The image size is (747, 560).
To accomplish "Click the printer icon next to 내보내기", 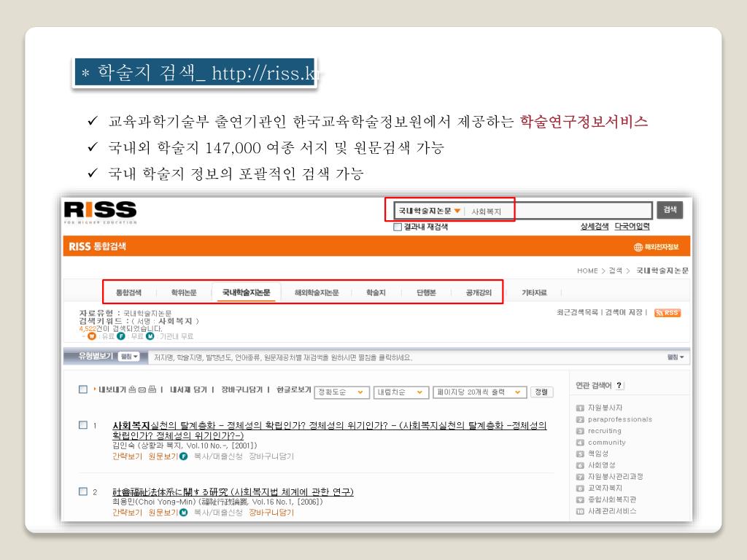I will [x=152, y=389].
